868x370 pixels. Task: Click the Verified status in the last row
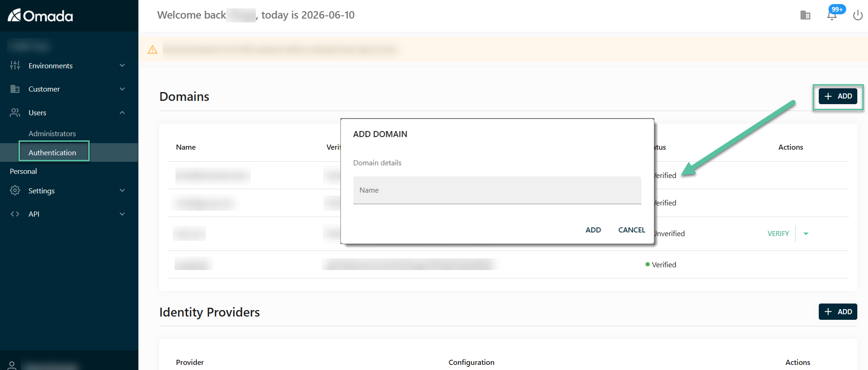pyautogui.click(x=664, y=264)
